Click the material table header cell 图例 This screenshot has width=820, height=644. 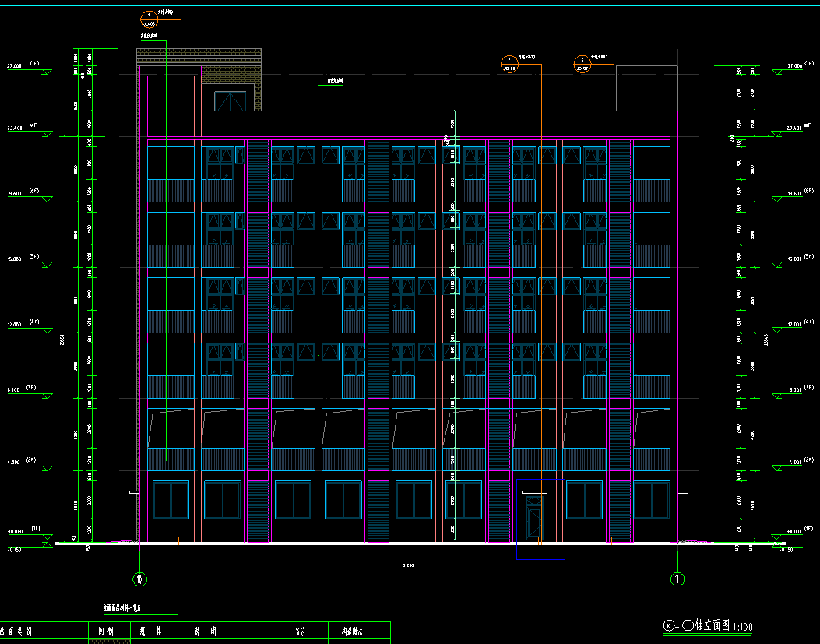tap(107, 631)
